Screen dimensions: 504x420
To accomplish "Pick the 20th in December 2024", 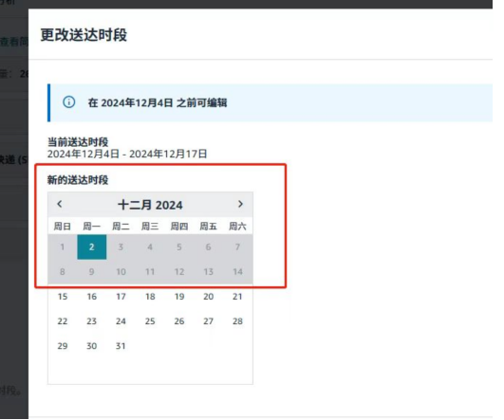I will click(208, 297).
